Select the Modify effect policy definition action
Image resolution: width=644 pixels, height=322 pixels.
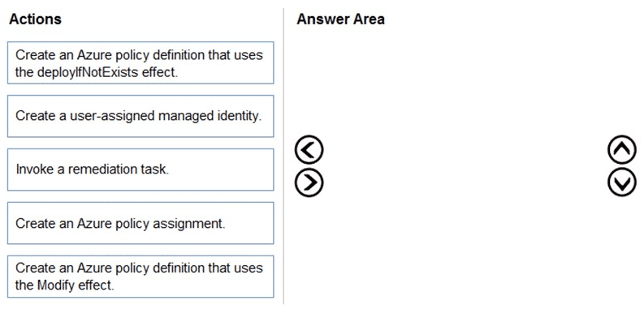click(x=140, y=277)
